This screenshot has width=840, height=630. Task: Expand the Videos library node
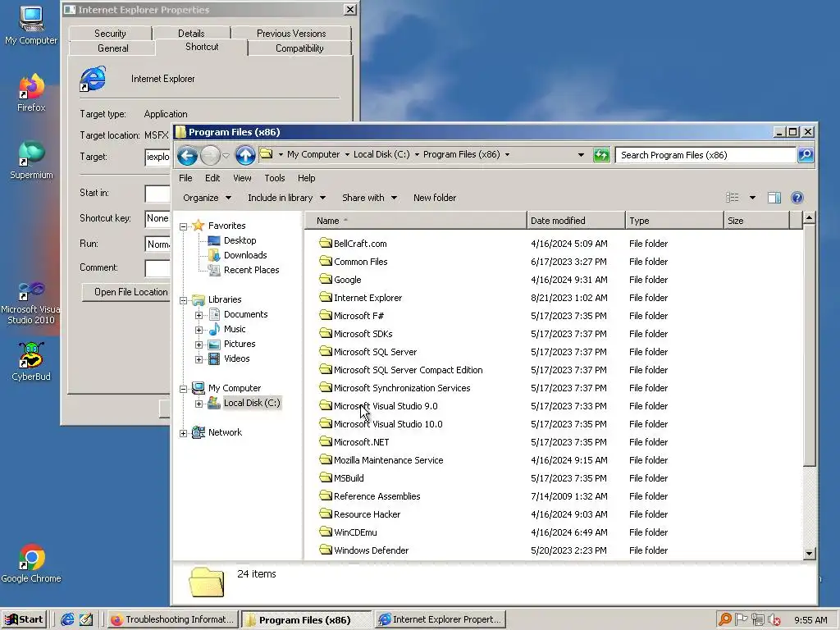coord(199,359)
